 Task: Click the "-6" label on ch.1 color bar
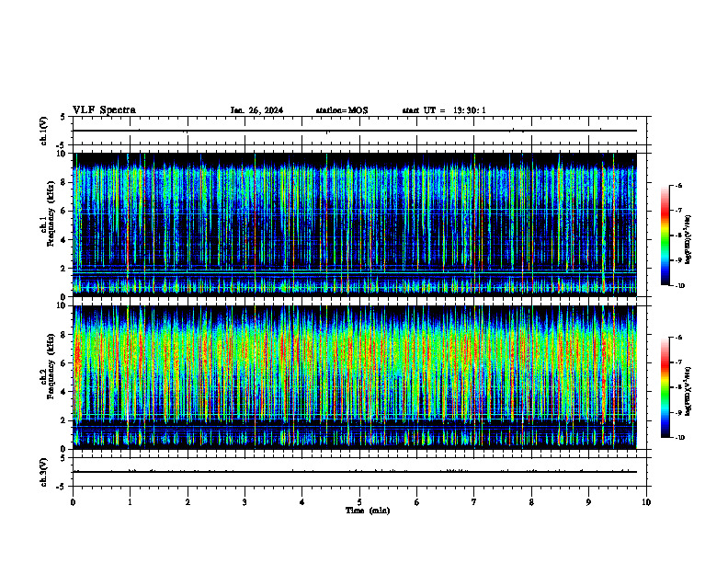coord(678,185)
